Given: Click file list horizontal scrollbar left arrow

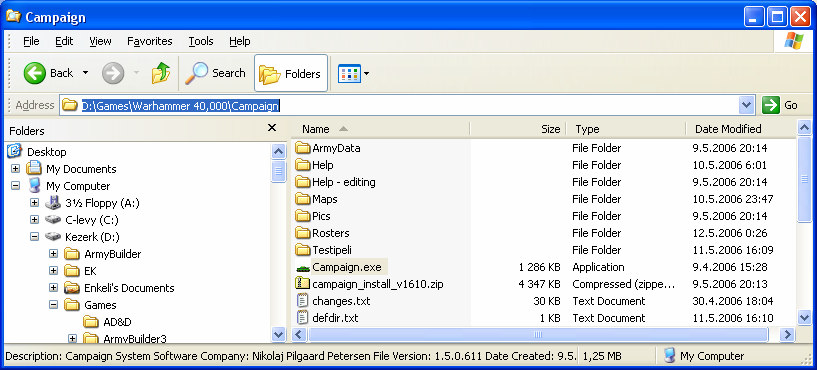Looking at the screenshot, I should (x=299, y=334).
